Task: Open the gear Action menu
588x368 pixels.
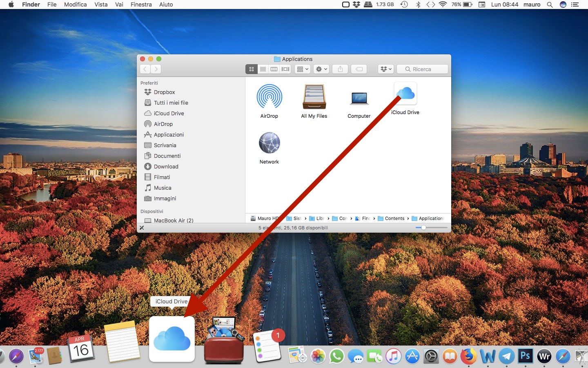Action: click(321, 69)
